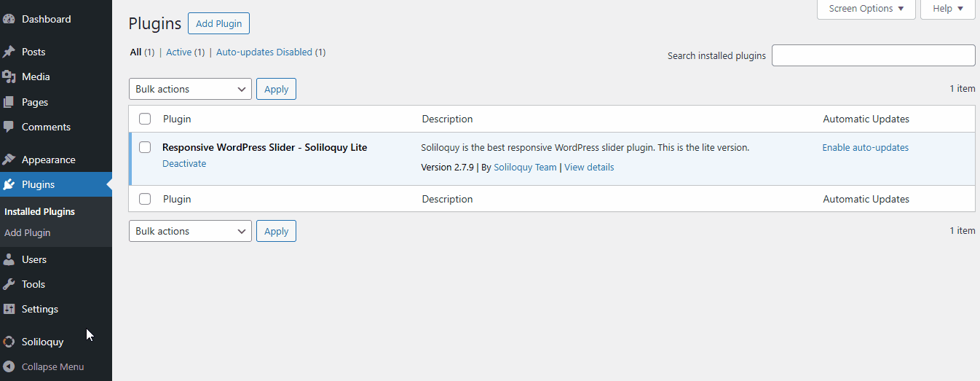Click the Description column header at top
Image resolution: width=980 pixels, height=381 pixels.
pos(447,119)
